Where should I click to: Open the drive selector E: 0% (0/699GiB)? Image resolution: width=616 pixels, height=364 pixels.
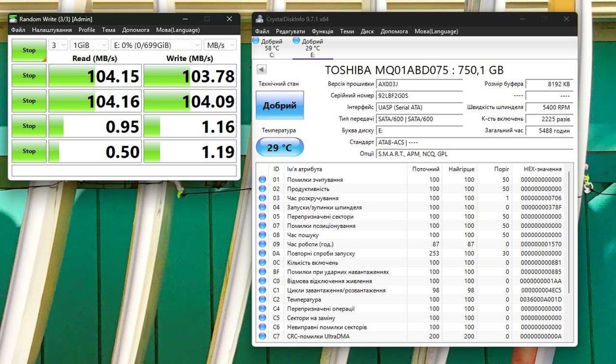[x=156, y=45]
